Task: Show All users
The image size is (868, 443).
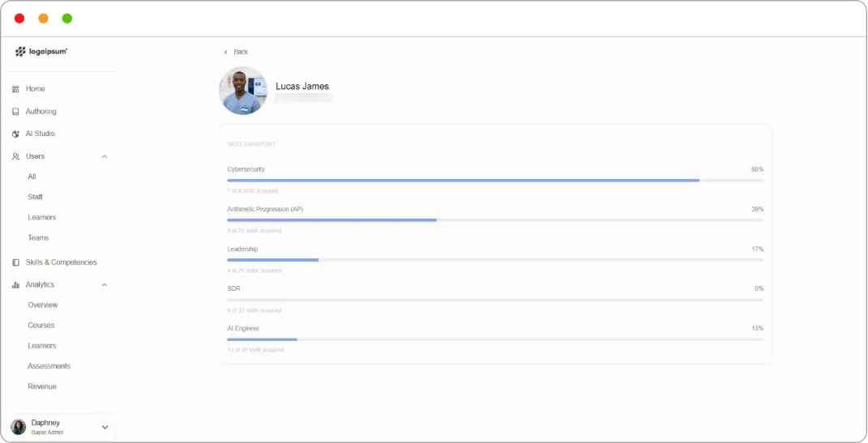Action: pos(32,177)
